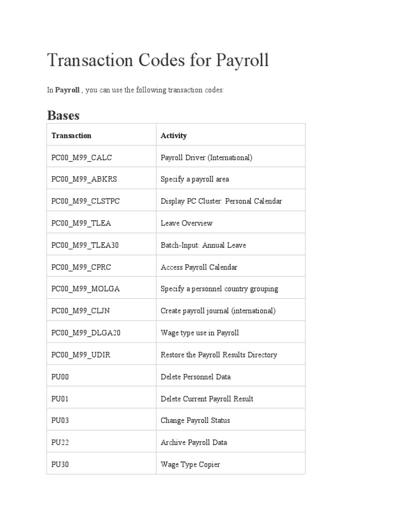The width and height of the screenshot is (399, 532).
Task: Click the 'Activity' column header
Action: (x=174, y=136)
